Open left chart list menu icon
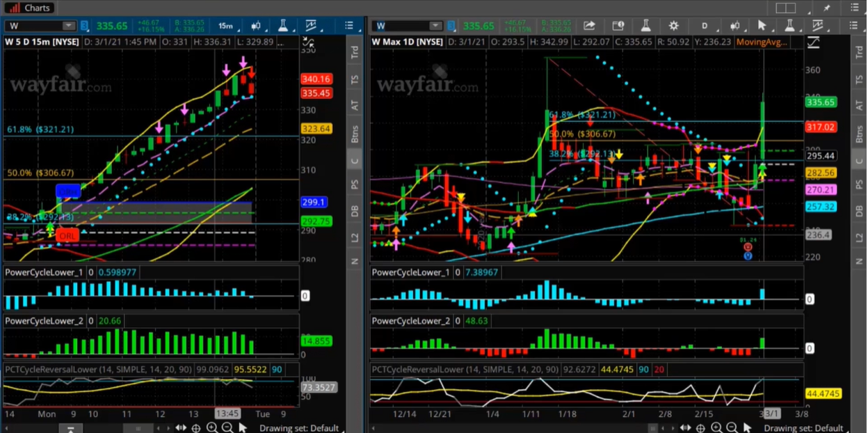 [x=349, y=26]
